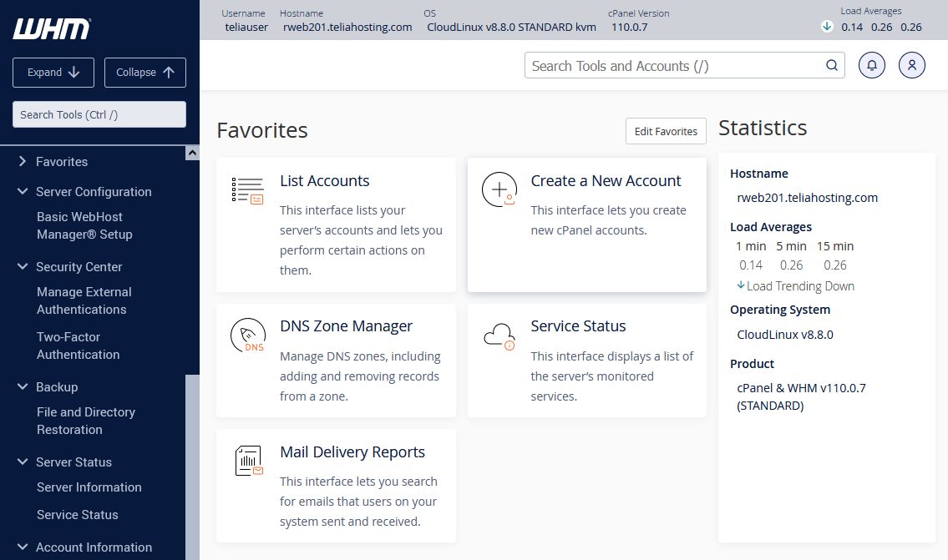Open the DNS Zone Manager link

coord(346,326)
